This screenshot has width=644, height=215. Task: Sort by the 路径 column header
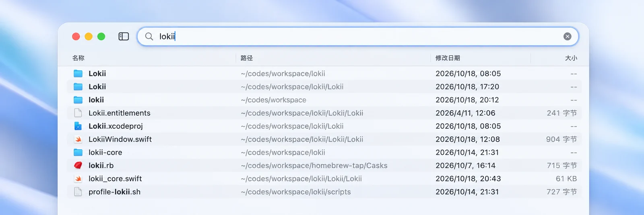pos(247,58)
